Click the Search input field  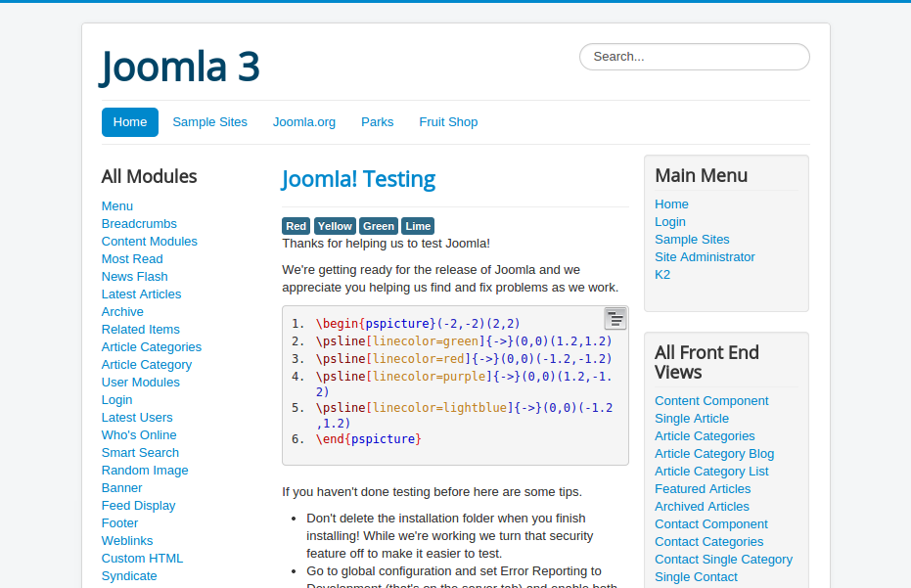(x=695, y=57)
